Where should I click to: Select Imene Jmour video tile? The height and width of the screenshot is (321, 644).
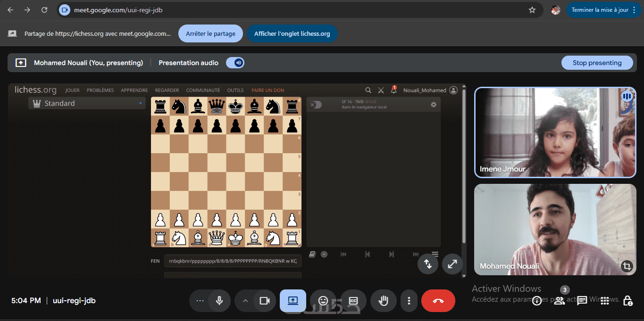tap(555, 132)
